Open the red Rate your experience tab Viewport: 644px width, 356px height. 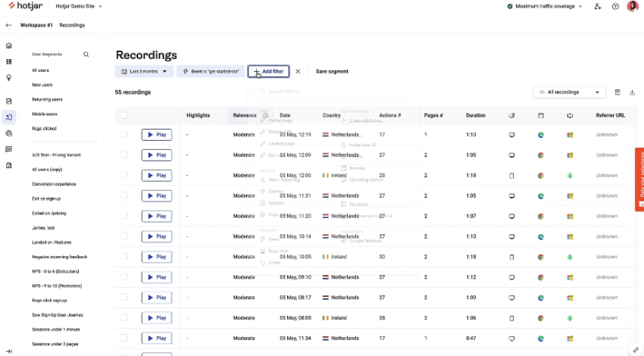pyautogui.click(x=639, y=180)
